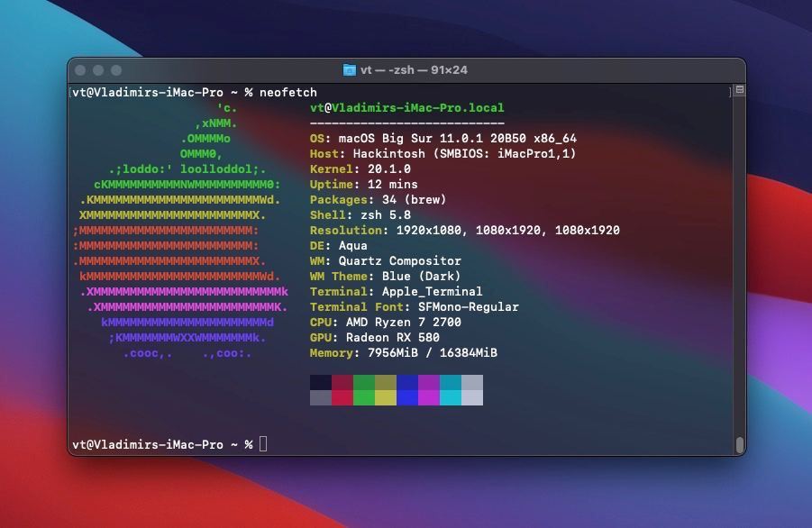This screenshot has height=528, width=812.
Task: Click the dark purple color block
Action: pyautogui.click(x=429, y=383)
